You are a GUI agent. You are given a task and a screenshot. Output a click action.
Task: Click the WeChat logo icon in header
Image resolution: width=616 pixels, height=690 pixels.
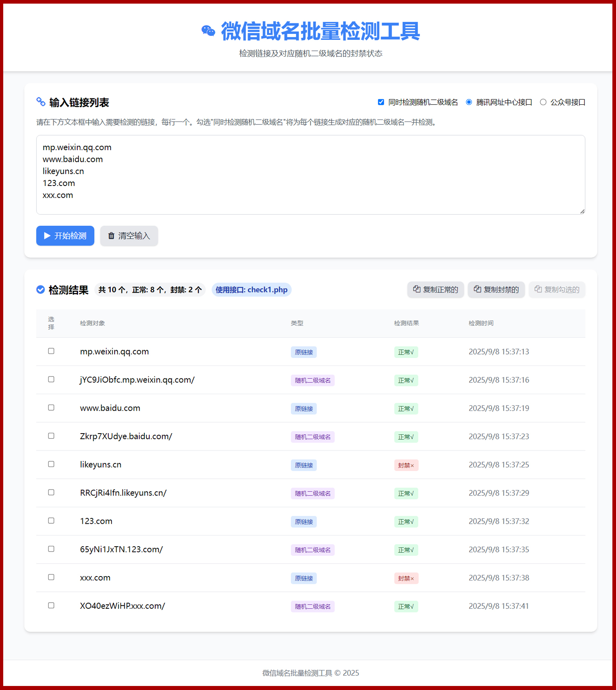[x=208, y=31]
